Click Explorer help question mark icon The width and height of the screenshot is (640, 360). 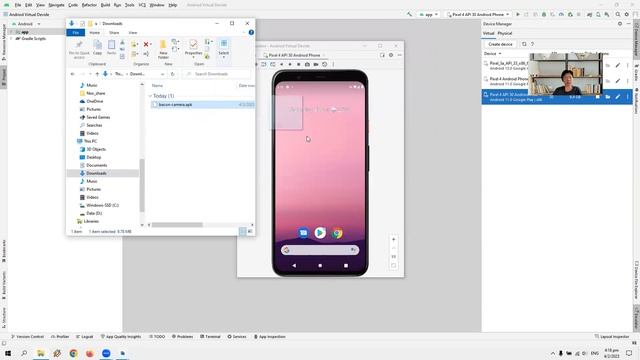click(x=251, y=32)
